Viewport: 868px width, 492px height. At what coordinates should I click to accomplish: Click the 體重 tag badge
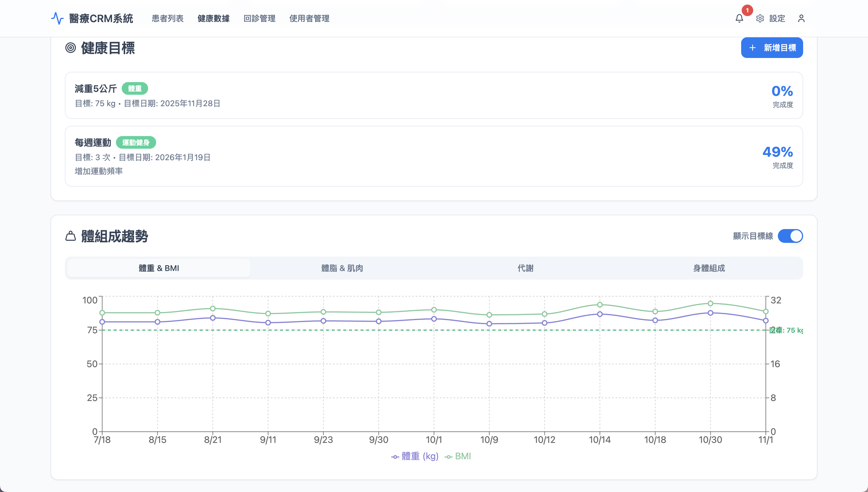coord(135,88)
